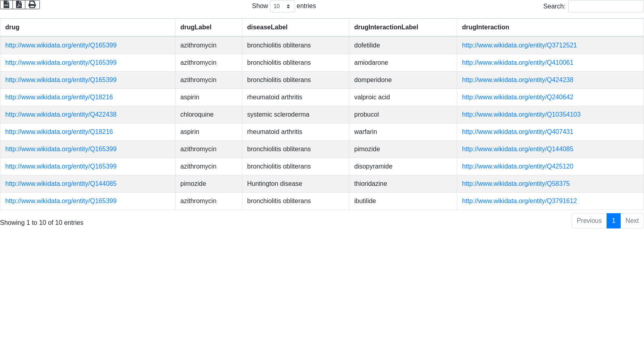Select page 1 in pagination
Screen dimensions: 644x362
[x=613, y=221]
